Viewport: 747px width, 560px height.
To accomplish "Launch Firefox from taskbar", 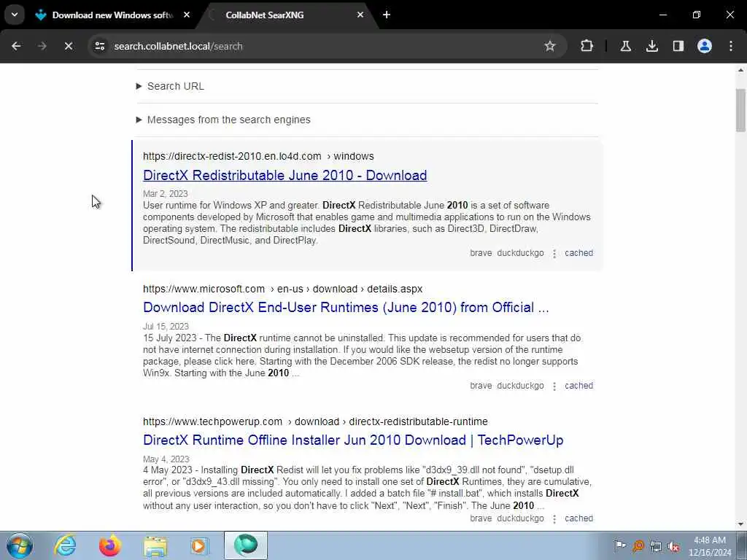I will click(109, 545).
